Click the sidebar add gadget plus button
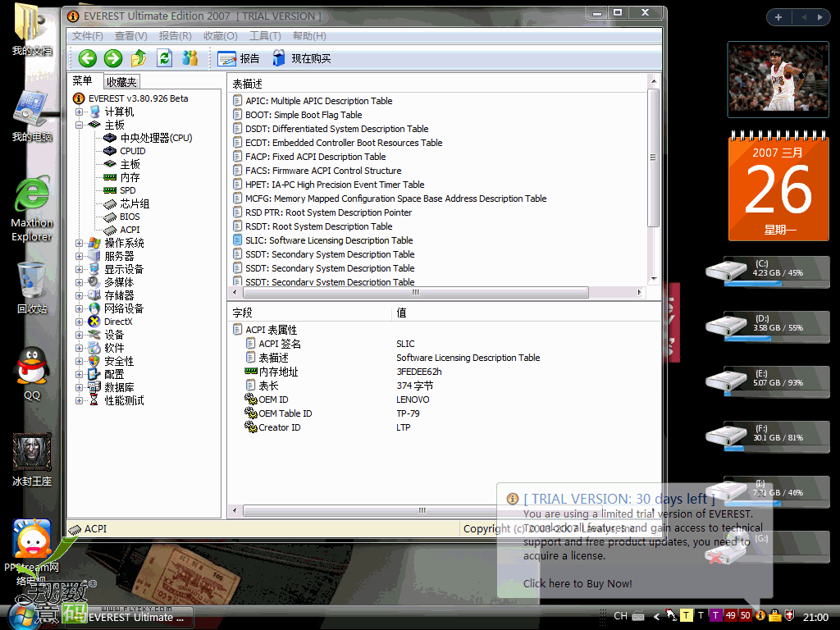Viewport: 840px width, 630px height. pos(778,17)
